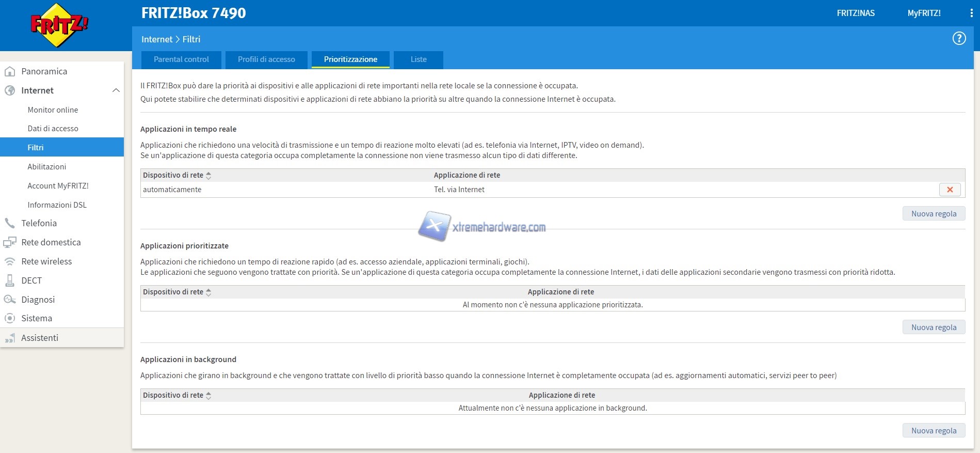Open FRITZ!NAS link in header
The width and height of the screenshot is (980, 453).
(856, 13)
